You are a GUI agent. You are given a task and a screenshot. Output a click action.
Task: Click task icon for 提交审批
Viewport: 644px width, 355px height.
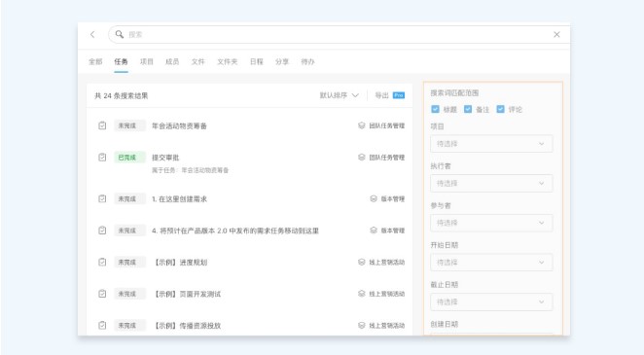[102, 158]
